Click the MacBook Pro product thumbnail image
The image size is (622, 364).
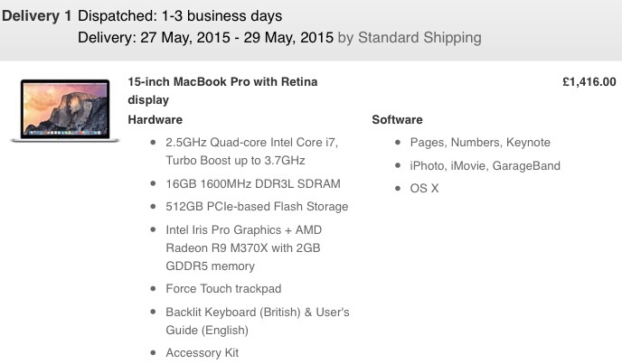(65, 110)
